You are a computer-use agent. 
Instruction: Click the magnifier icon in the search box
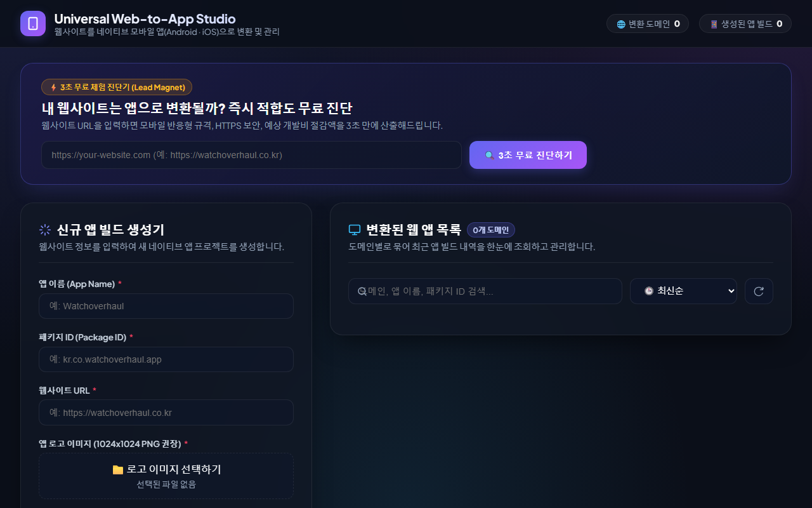[362, 291]
